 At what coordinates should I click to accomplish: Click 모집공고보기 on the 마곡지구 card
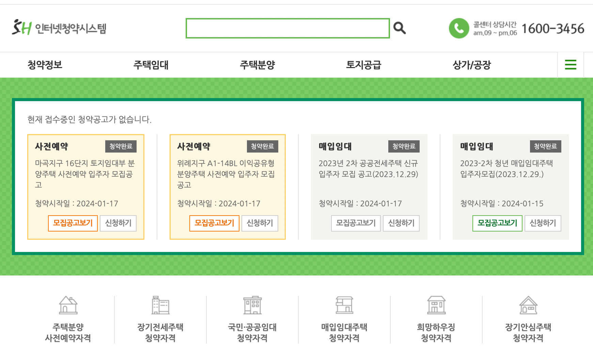(73, 224)
